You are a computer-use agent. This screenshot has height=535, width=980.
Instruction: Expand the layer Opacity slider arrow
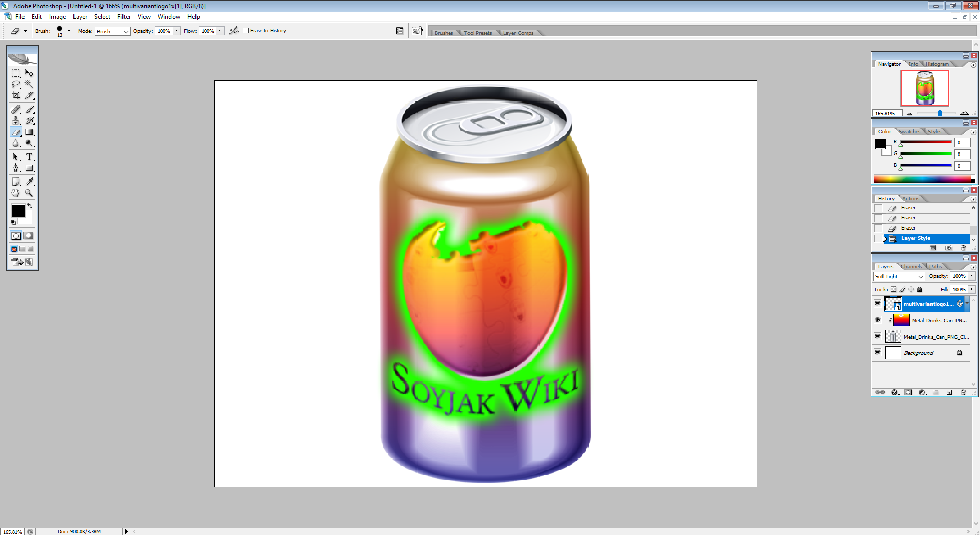971,276
